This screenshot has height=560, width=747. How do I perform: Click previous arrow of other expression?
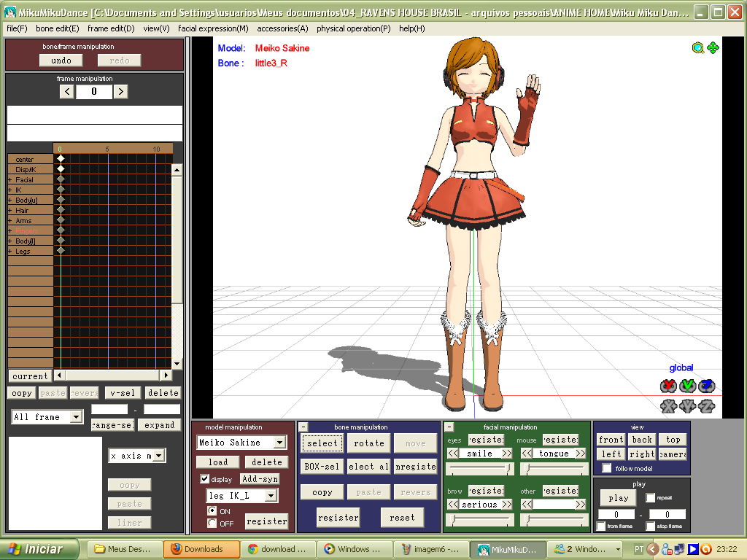(x=527, y=505)
